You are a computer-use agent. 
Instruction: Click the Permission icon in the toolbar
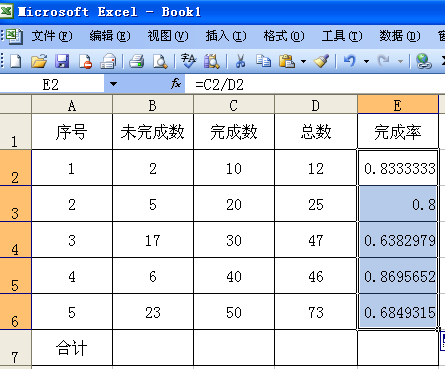point(85,61)
